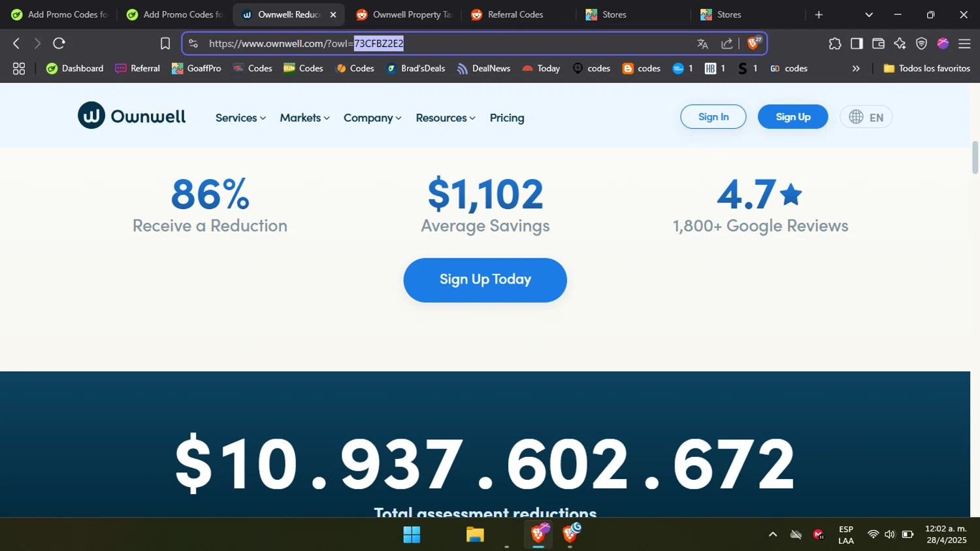Click the Sign Up button
The height and width of the screenshot is (551, 980).
[x=792, y=116]
